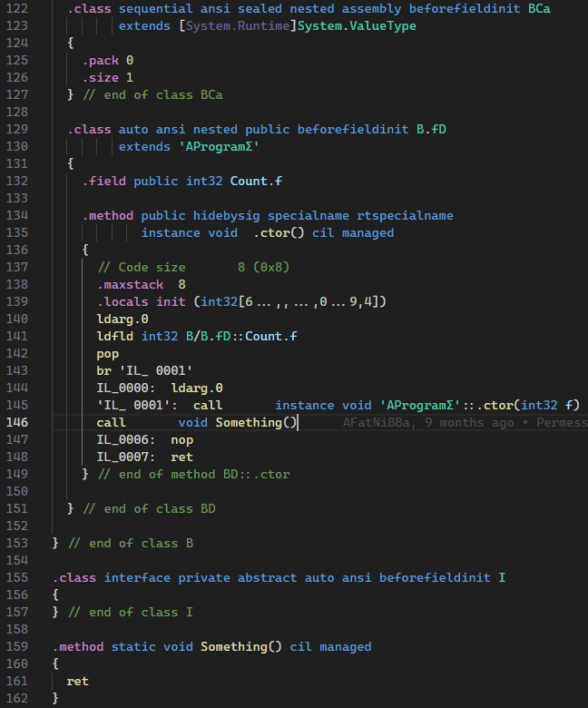Click the '// end of class BD' comment
The width and height of the screenshot is (588, 708).
[149, 509]
